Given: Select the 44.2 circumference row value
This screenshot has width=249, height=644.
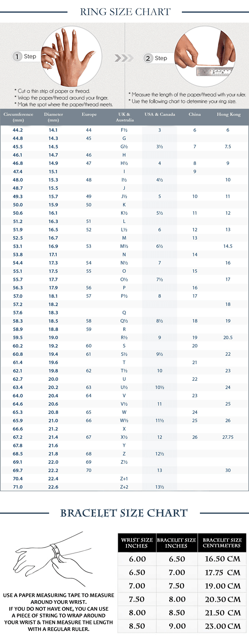Looking at the screenshot, I should coord(18,130).
